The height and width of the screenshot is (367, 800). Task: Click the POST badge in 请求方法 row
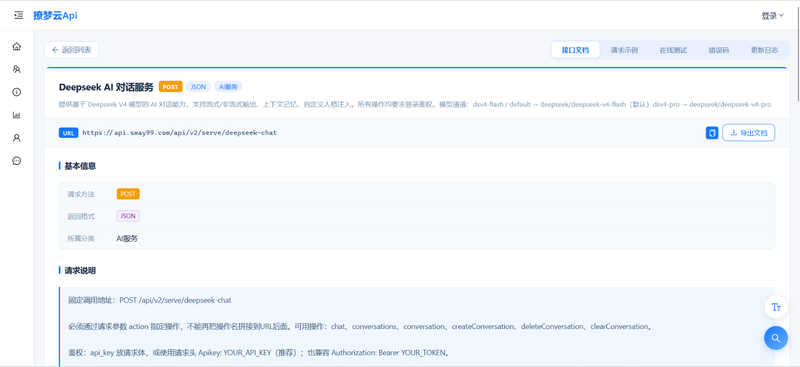tap(128, 194)
